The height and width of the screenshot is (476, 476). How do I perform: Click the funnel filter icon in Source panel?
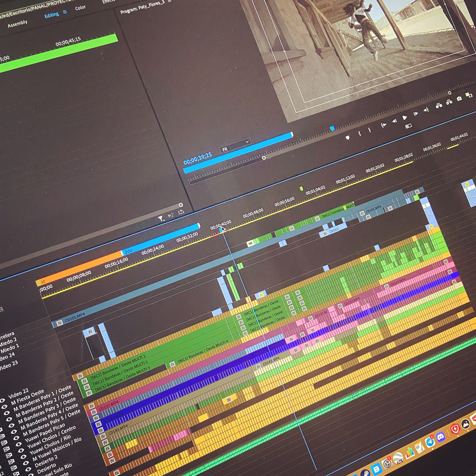pos(161,219)
